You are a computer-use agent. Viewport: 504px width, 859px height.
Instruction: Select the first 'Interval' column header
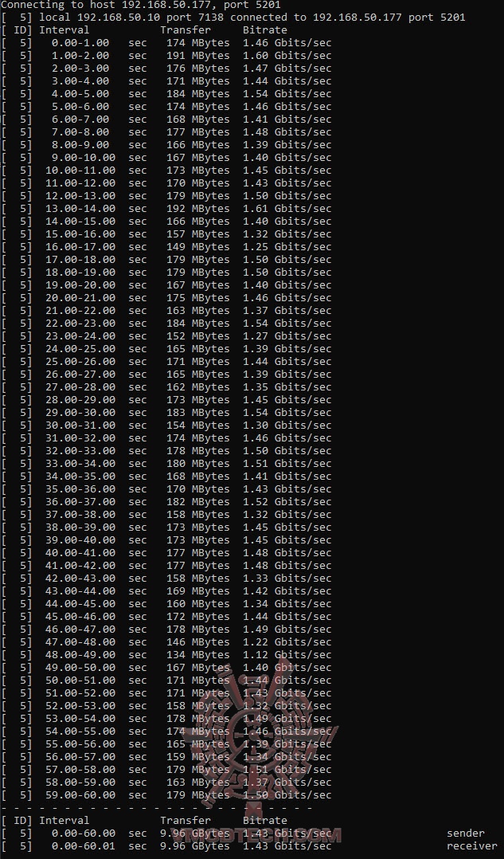coord(64,29)
